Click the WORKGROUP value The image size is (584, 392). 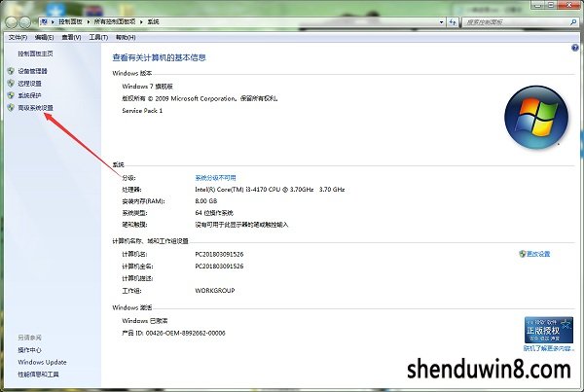click(x=215, y=291)
